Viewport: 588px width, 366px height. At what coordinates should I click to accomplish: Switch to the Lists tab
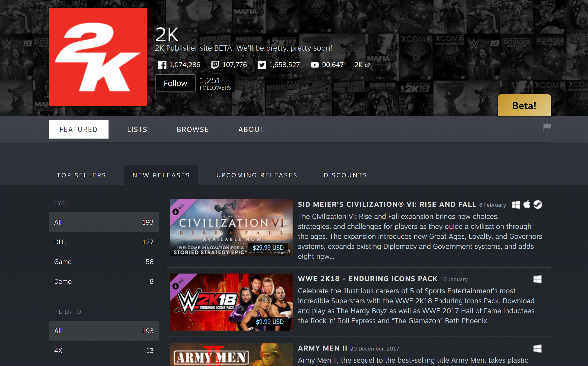pyautogui.click(x=137, y=129)
